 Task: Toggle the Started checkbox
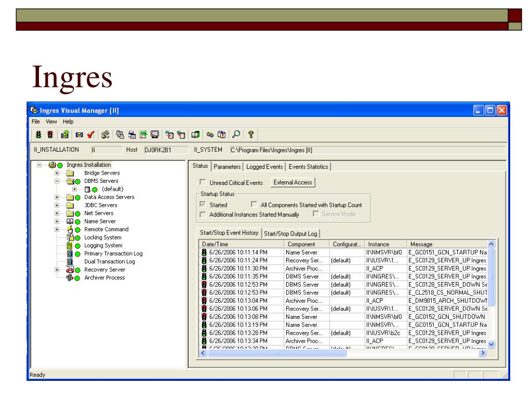203,204
